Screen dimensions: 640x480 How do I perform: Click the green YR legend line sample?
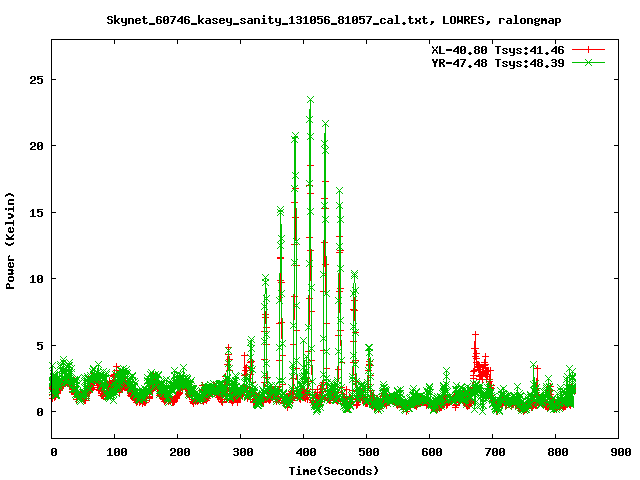pos(588,62)
